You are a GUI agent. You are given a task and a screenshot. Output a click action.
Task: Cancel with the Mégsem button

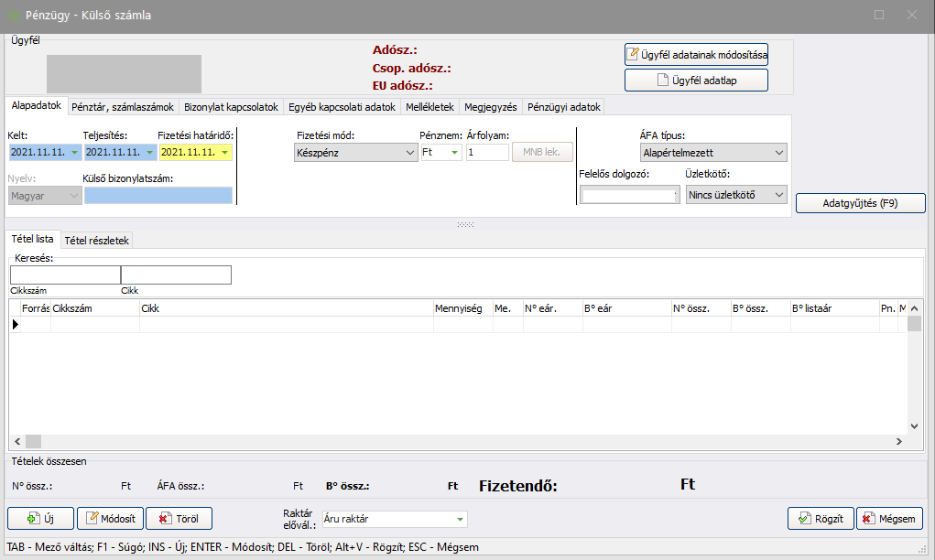(x=889, y=519)
